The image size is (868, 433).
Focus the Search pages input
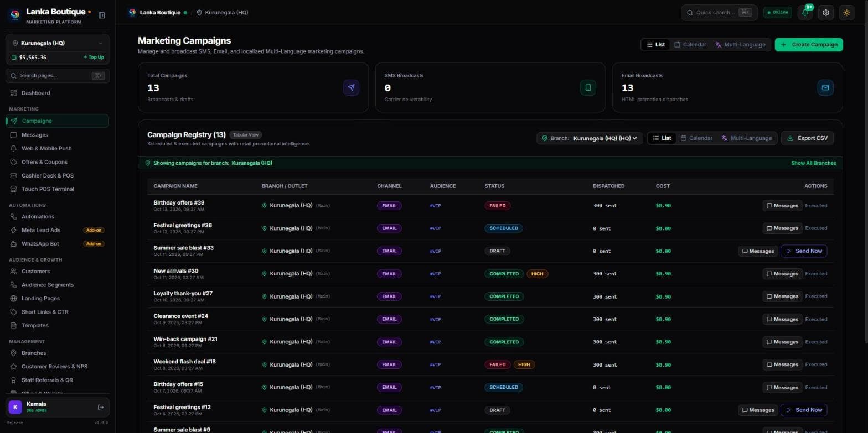57,76
